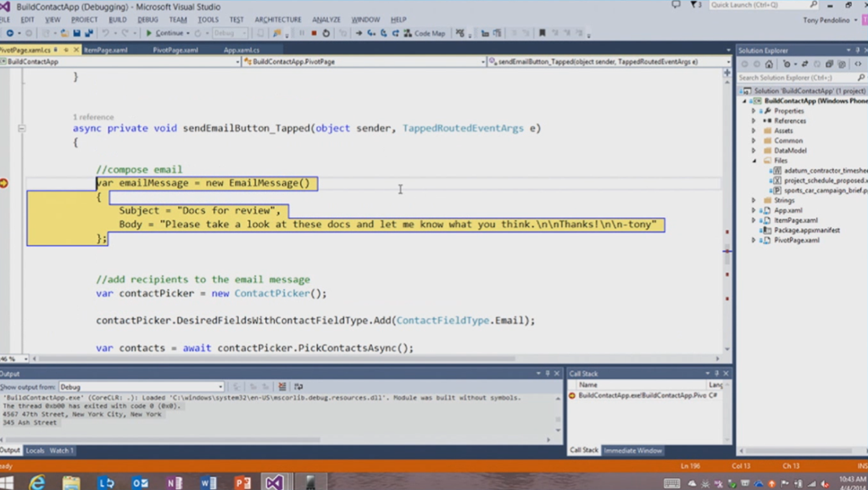Open the Debug solution configuration dropdown
Screen dimensions: 868x490
click(230, 33)
